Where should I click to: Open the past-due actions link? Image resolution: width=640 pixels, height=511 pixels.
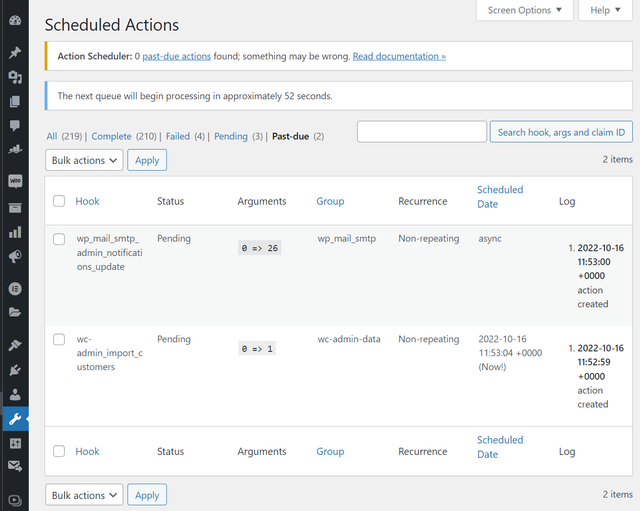click(x=176, y=56)
